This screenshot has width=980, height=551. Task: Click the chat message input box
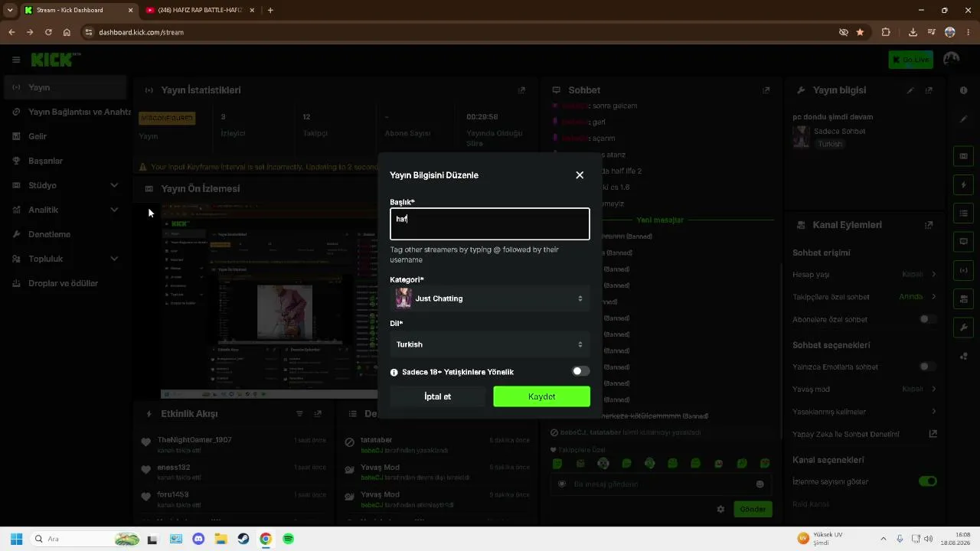coord(661,484)
